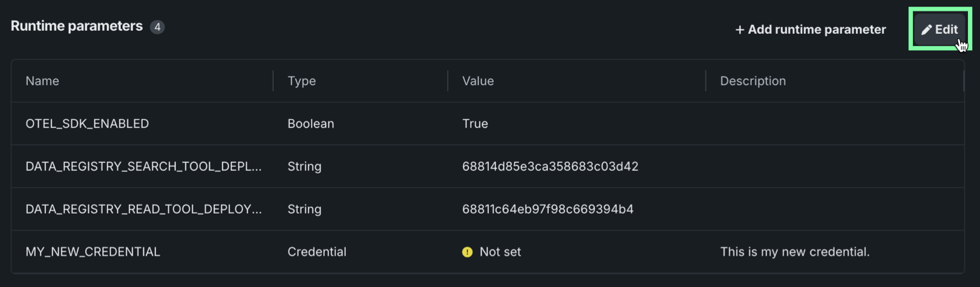Viewport: 980px width, 287px height.
Task: Click the yellow Not set warning icon
Action: (x=467, y=252)
